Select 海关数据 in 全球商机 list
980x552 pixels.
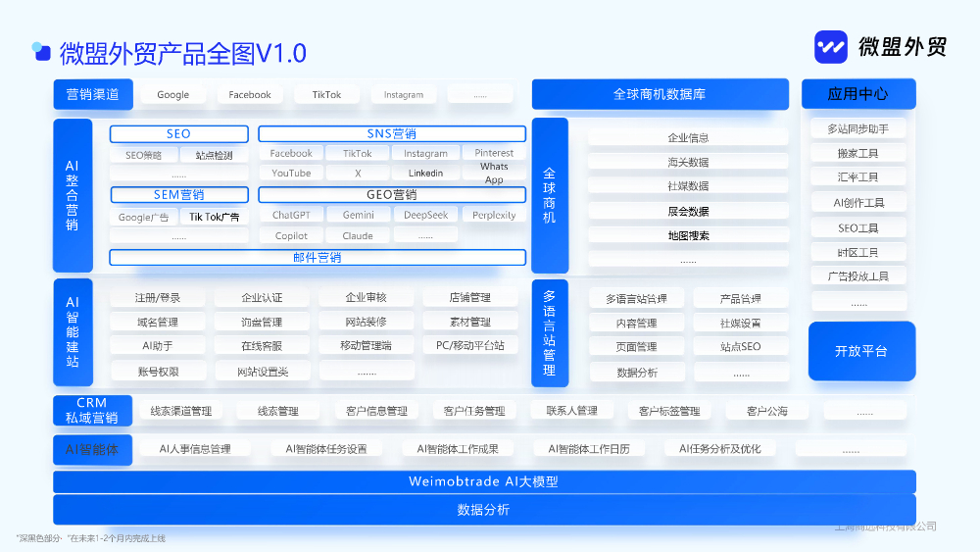688,162
